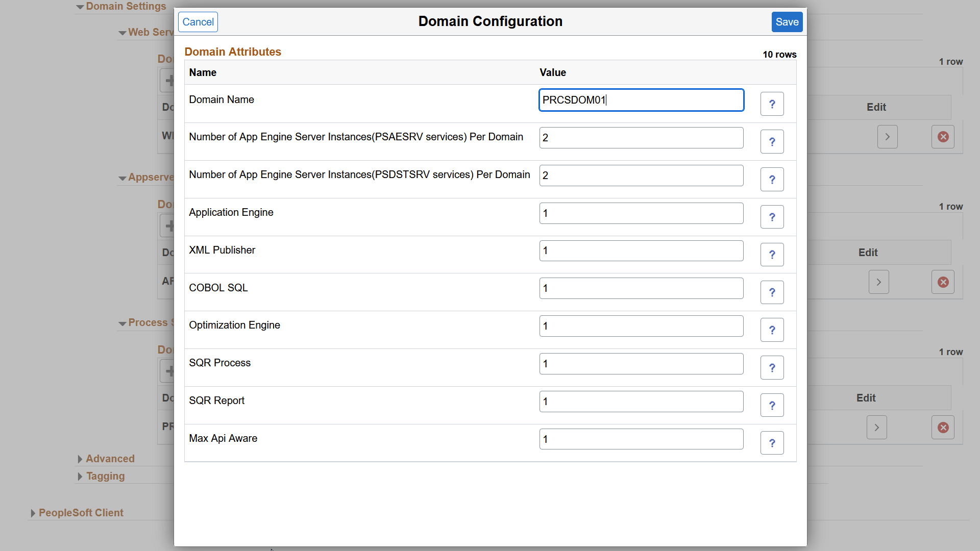
Task: Open help for Application Engine row
Action: (x=772, y=217)
